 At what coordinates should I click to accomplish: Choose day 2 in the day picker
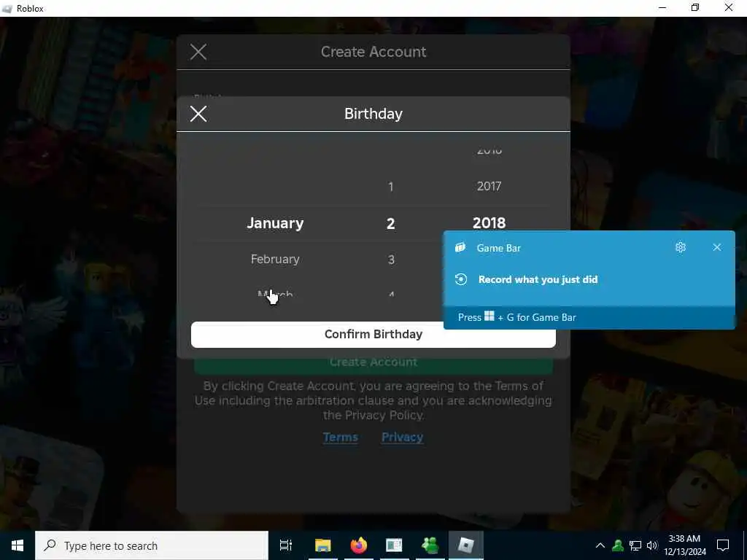(x=391, y=223)
